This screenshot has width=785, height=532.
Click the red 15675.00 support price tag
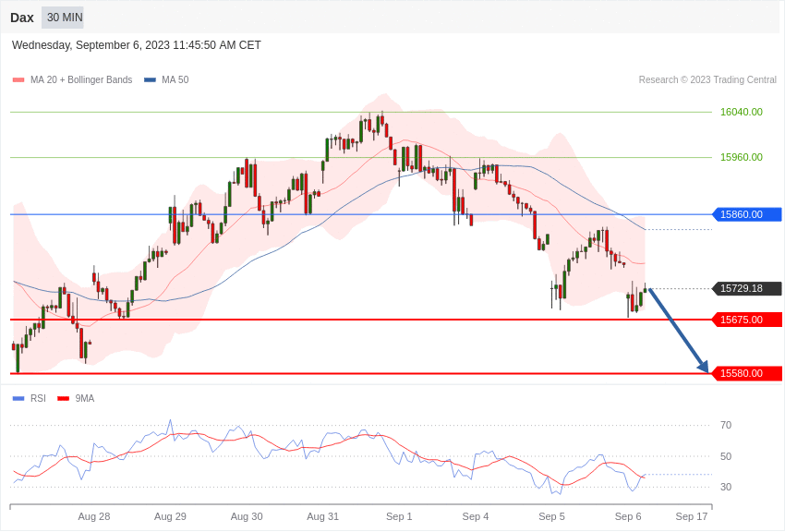click(747, 320)
